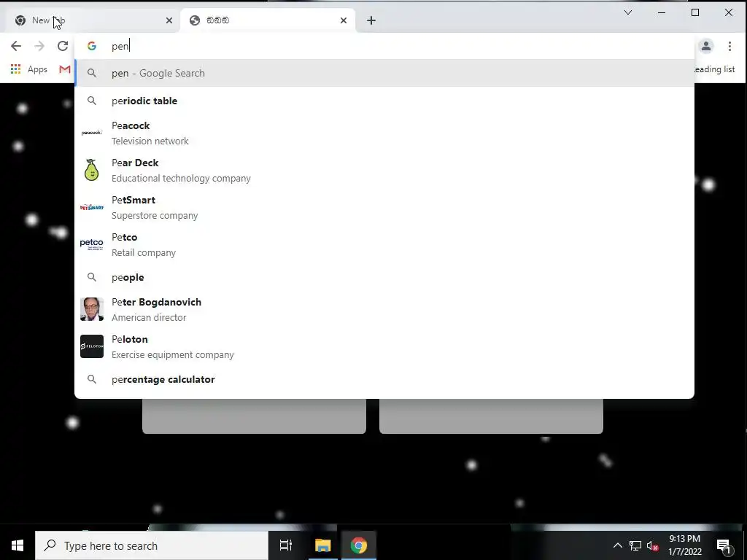The image size is (747, 560).
Task: Switch to the New Tab tab
Action: [x=93, y=20]
